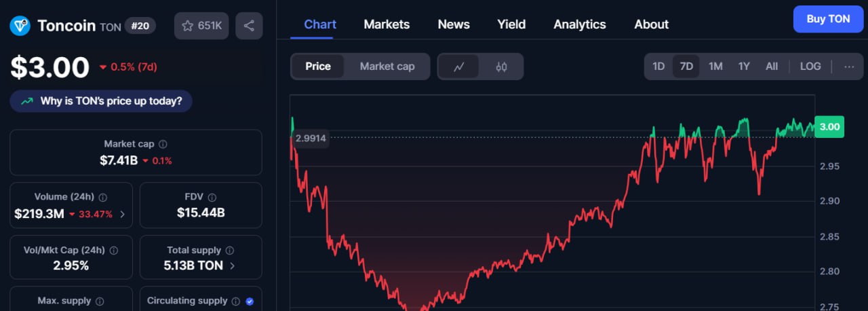
Task: Click the FDV info icon
Action: point(212,197)
